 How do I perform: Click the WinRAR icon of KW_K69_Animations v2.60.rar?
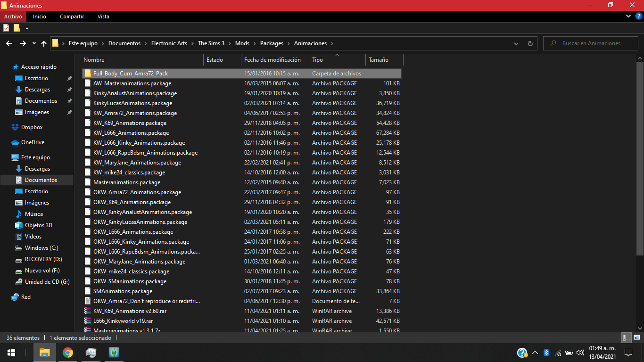(x=87, y=311)
